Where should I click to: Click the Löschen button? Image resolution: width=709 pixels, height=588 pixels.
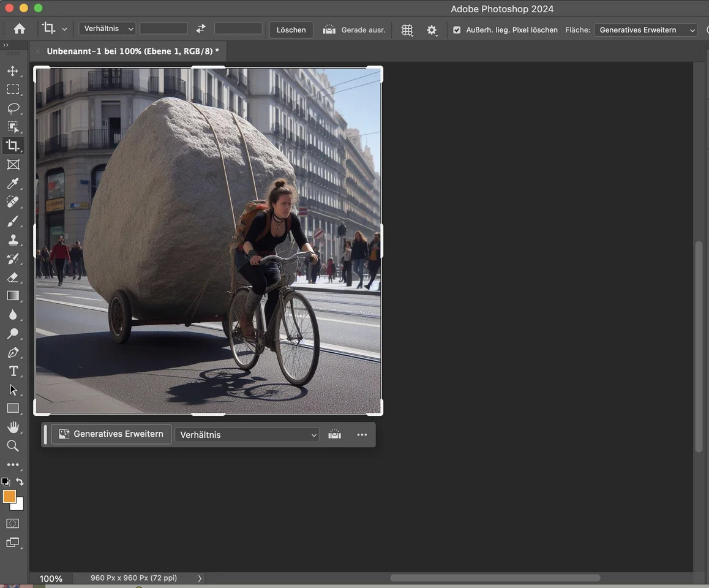click(x=291, y=30)
